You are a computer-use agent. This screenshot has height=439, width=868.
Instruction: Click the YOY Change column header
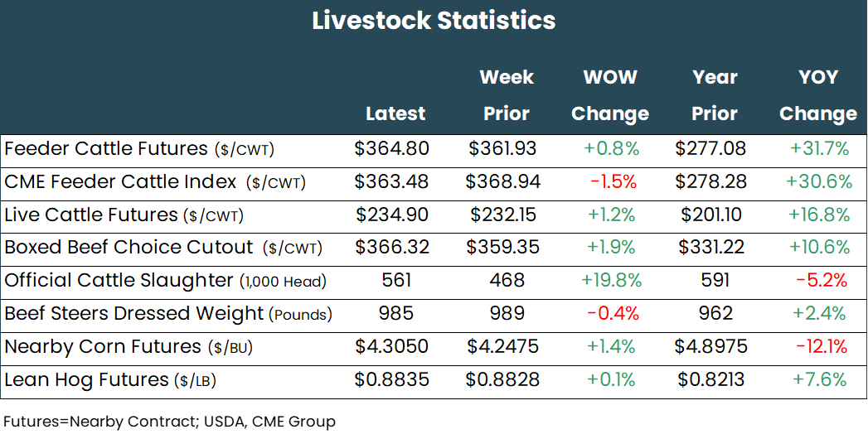point(817,95)
